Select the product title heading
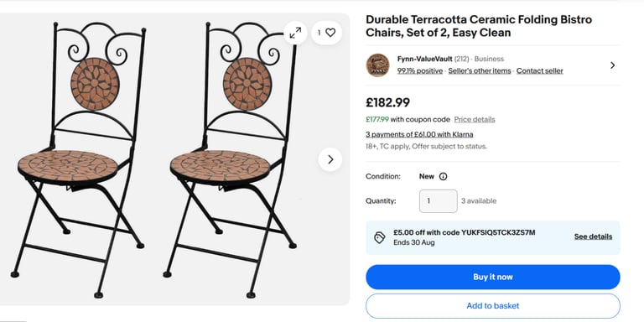The image size is (644, 322). tap(479, 26)
